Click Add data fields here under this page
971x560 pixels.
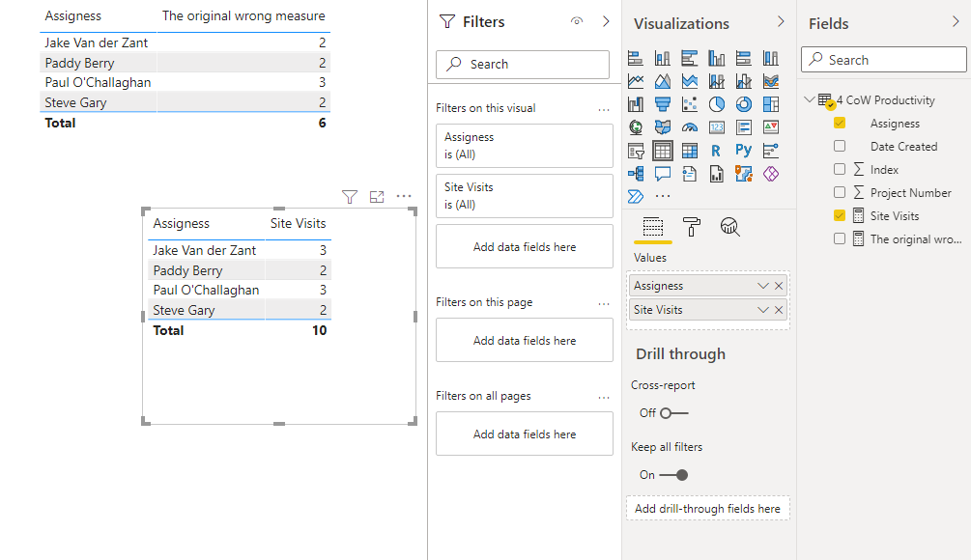click(525, 340)
